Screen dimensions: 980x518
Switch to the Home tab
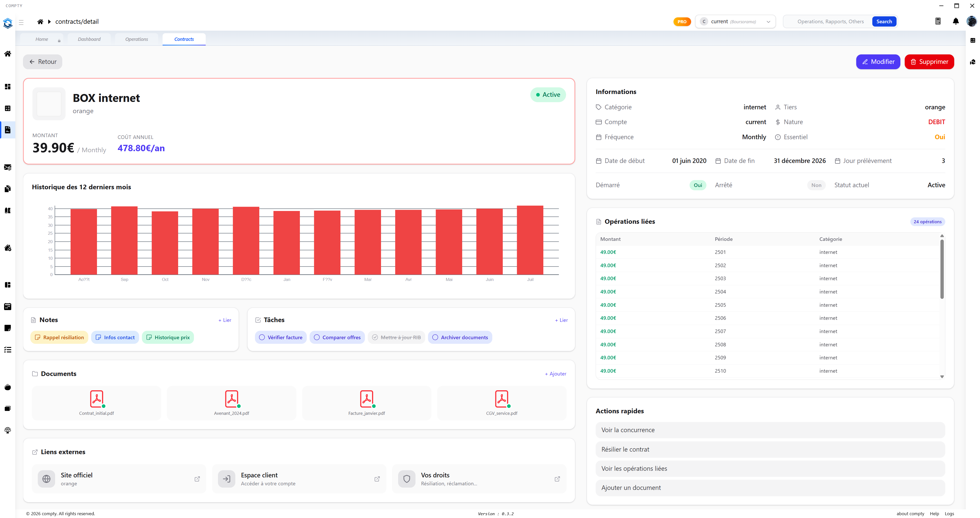point(42,39)
